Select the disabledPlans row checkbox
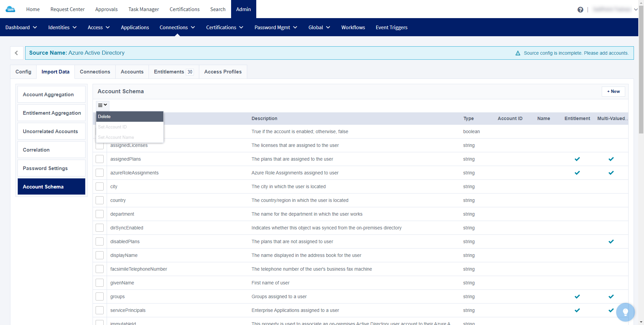Screen dimensions: 644x325 point(100,241)
